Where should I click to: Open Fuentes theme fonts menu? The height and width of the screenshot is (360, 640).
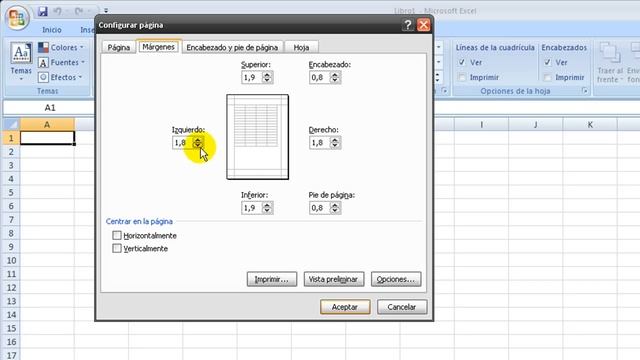[61, 62]
